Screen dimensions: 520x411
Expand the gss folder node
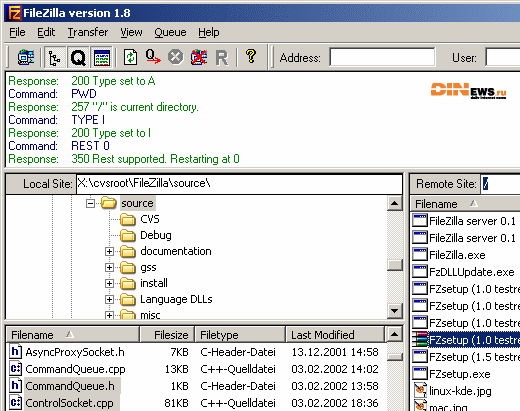(109, 267)
